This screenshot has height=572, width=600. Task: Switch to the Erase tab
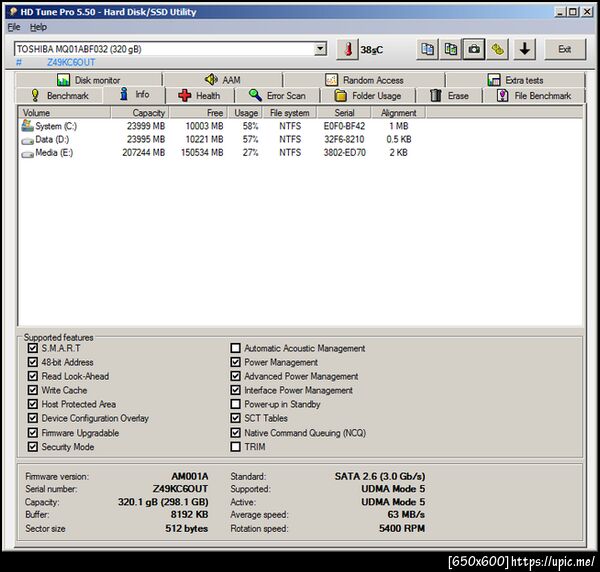449,95
